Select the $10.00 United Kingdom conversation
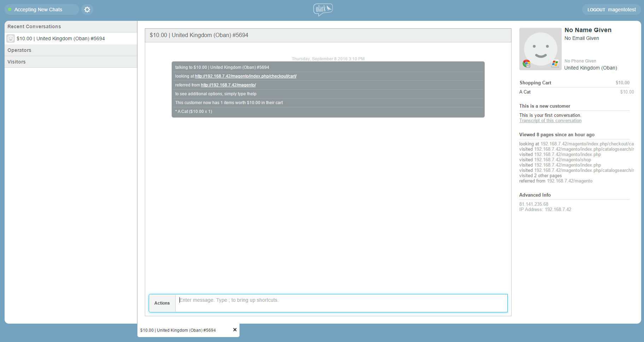The height and width of the screenshot is (342, 644). pyautogui.click(x=61, y=38)
